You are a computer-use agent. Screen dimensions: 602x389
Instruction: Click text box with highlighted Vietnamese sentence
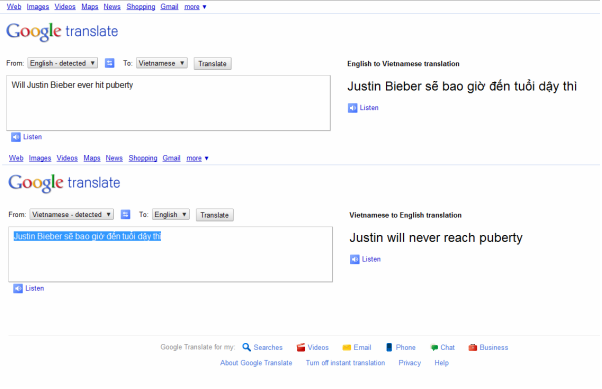(x=170, y=254)
